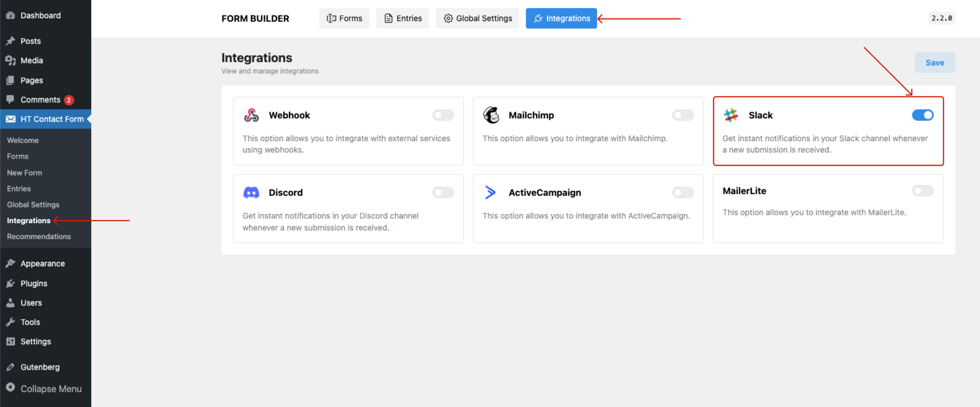Open the Appearance menu label
This screenshot has height=407, width=980.
point(43,264)
